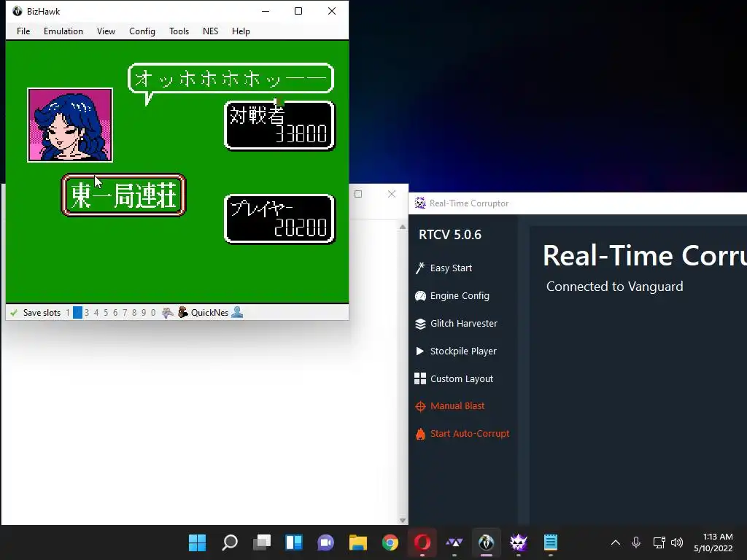Open Chat app on taskbar
The height and width of the screenshot is (560, 747).
(326, 542)
